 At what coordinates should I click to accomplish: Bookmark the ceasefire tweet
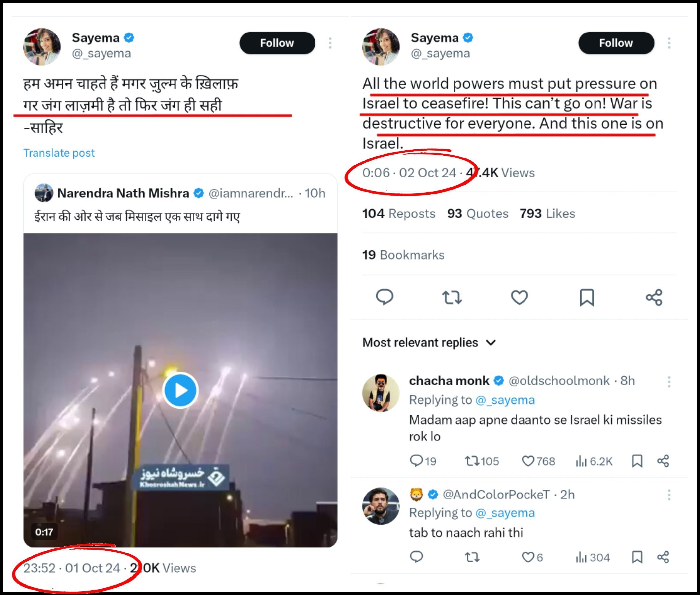tap(587, 297)
